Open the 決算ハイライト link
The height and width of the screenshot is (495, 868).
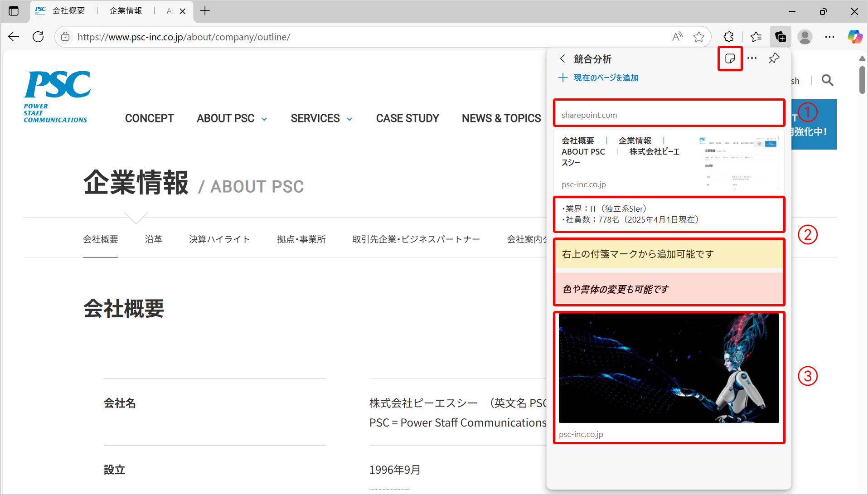pos(219,239)
